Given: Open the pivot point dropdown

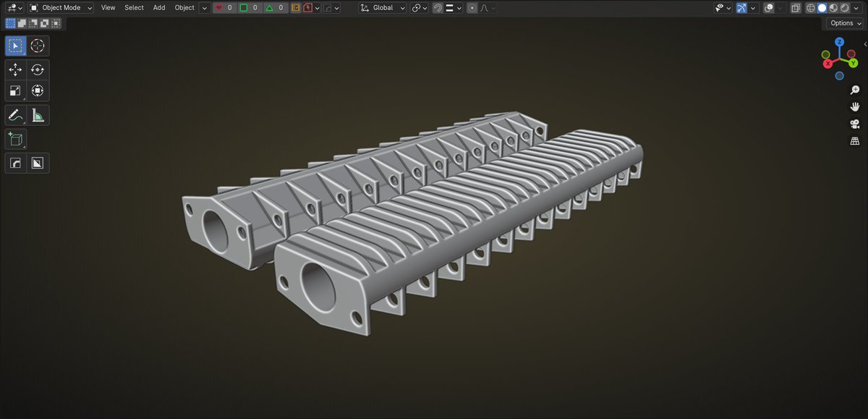Looking at the screenshot, I should click(x=420, y=7).
